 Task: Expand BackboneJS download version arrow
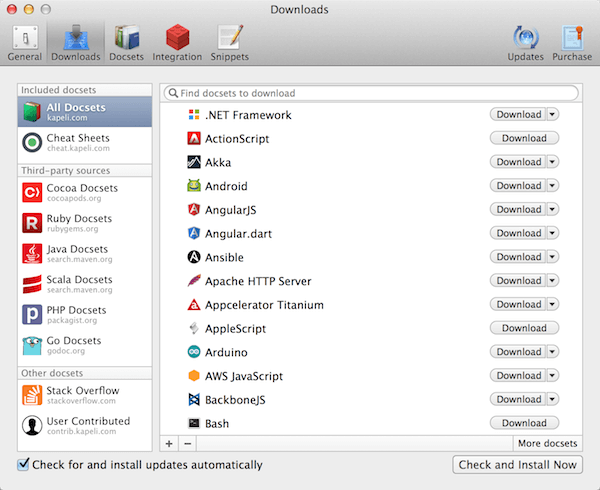pyautogui.click(x=553, y=399)
